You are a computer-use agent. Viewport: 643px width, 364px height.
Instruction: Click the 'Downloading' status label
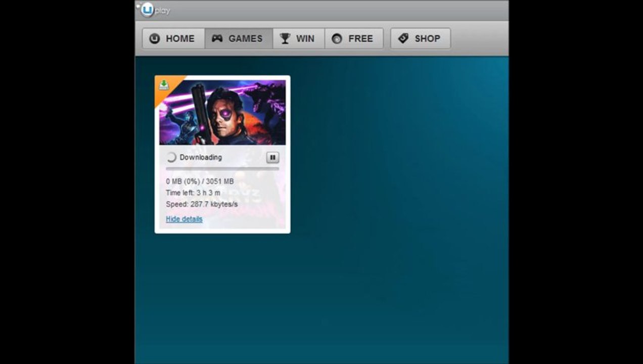(201, 157)
